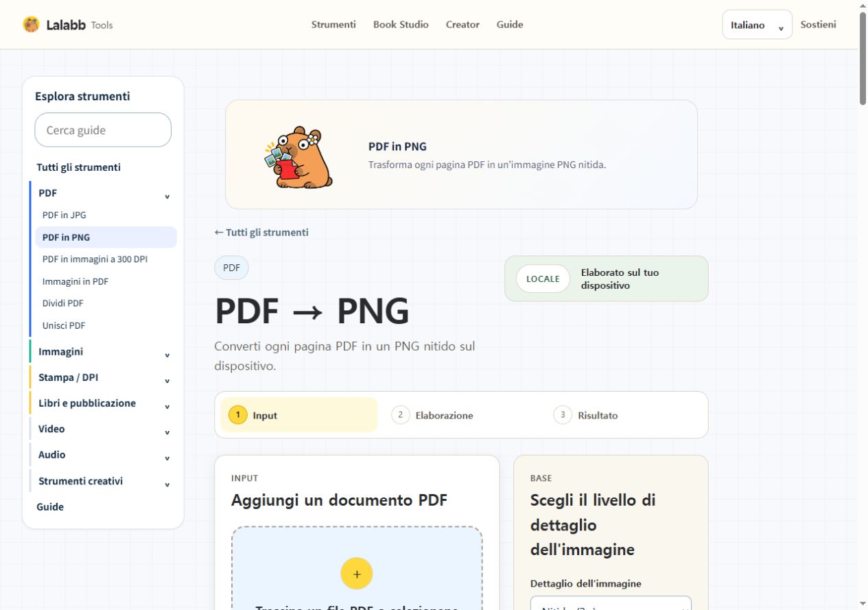The image size is (868, 610).
Task: Click the Sostieni link
Action: tap(818, 25)
